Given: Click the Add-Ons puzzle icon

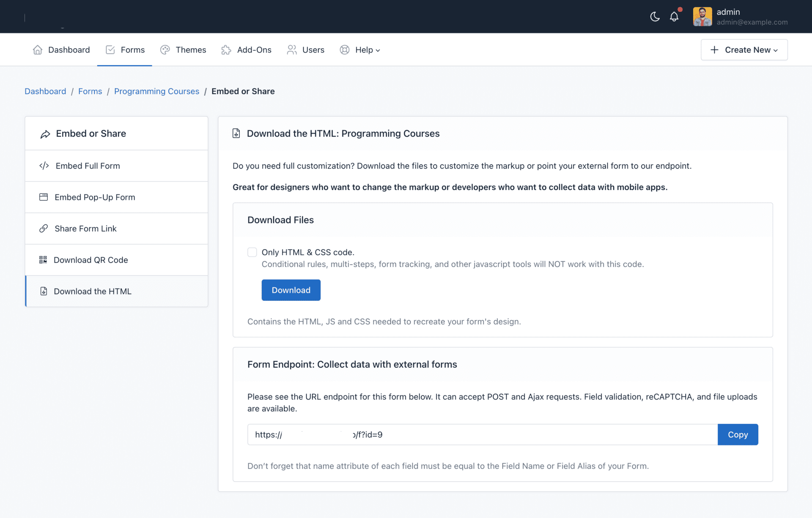Looking at the screenshot, I should [x=226, y=50].
